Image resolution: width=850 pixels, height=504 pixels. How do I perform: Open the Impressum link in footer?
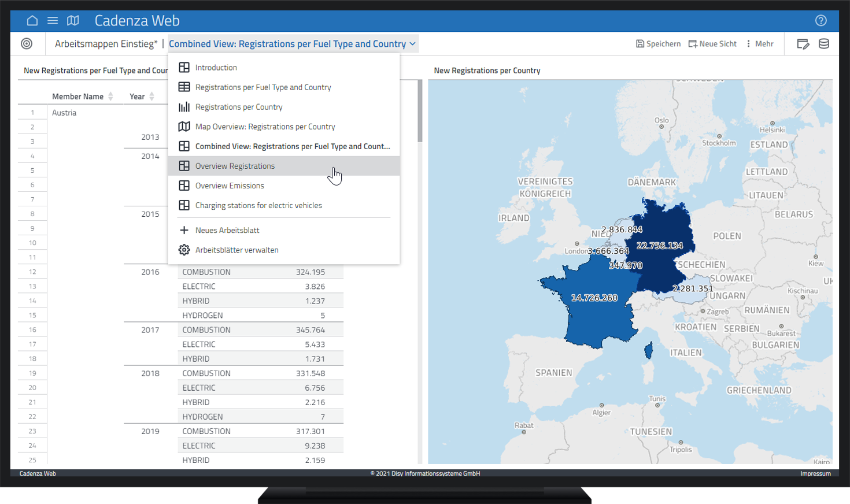click(x=815, y=473)
